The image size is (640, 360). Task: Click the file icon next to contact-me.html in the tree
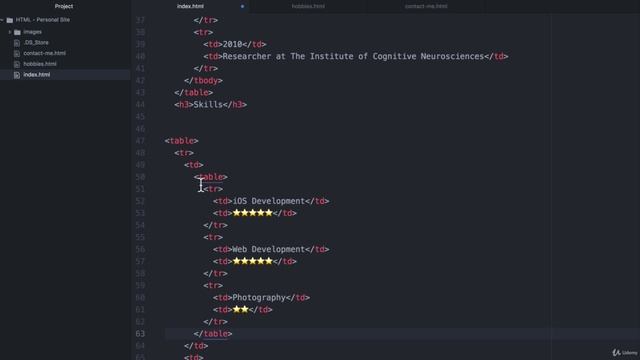coord(17,53)
